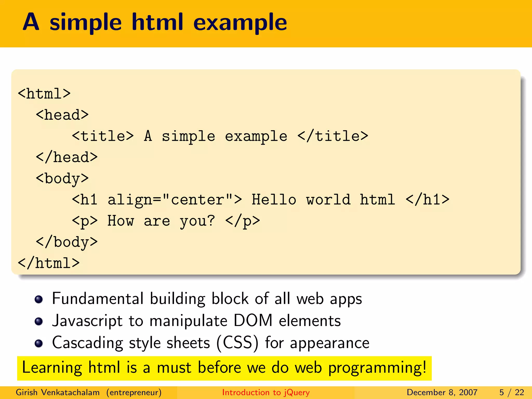
Task: Click bullet text 'Fundamental building block of all web apps'
Action: [x=207, y=299]
